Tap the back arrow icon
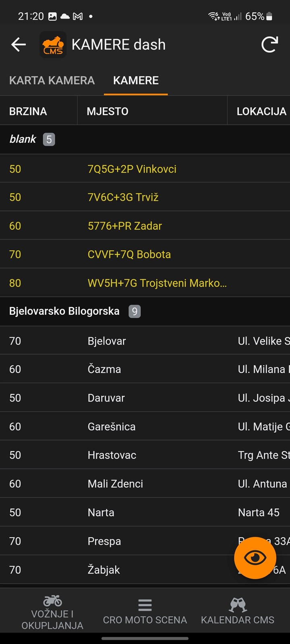Image resolution: width=290 pixels, height=644 pixels. pyautogui.click(x=19, y=45)
